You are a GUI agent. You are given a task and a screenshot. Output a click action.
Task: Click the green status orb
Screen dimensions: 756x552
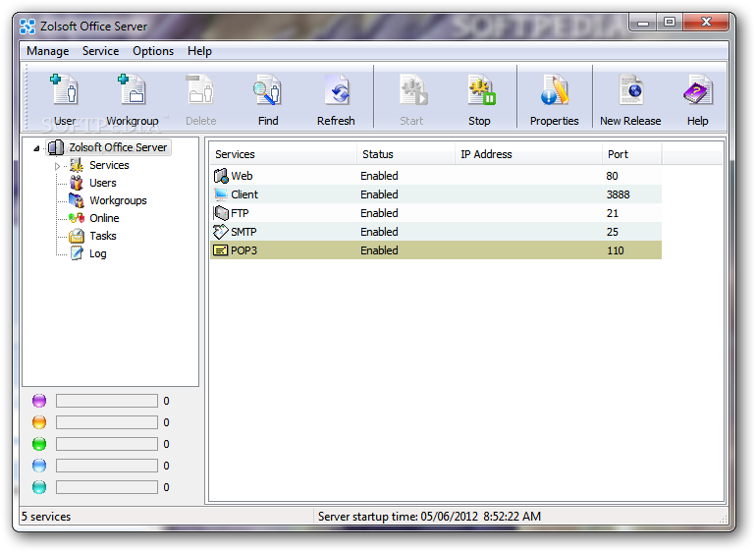[x=39, y=444]
